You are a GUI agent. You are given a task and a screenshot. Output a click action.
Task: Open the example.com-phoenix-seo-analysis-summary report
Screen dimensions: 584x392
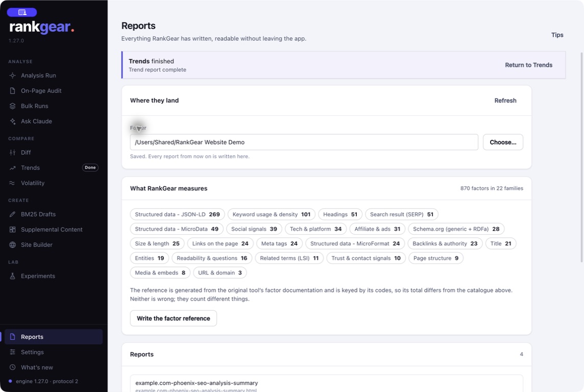(326, 383)
